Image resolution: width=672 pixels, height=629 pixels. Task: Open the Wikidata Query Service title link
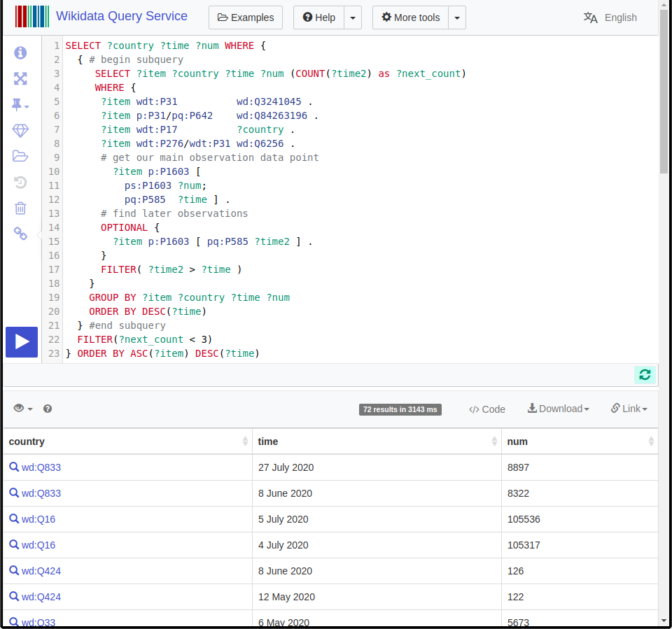(x=122, y=16)
